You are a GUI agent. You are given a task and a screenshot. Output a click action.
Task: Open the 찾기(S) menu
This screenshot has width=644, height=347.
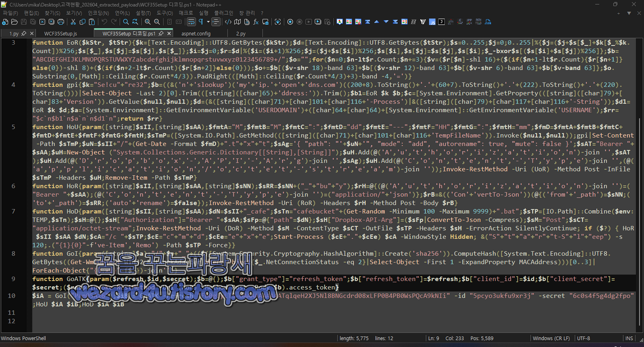52,13
